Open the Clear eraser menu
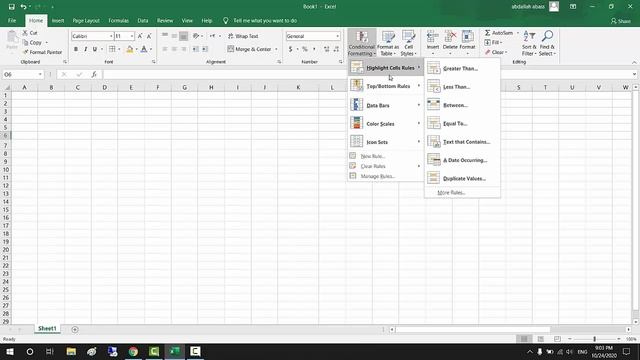This screenshot has width=640, height=360. [x=496, y=52]
